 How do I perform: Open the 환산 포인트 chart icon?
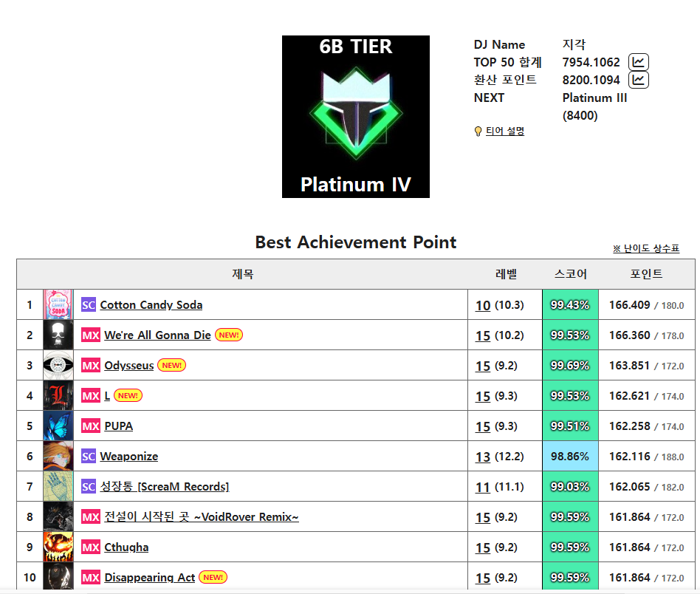point(639,80)
